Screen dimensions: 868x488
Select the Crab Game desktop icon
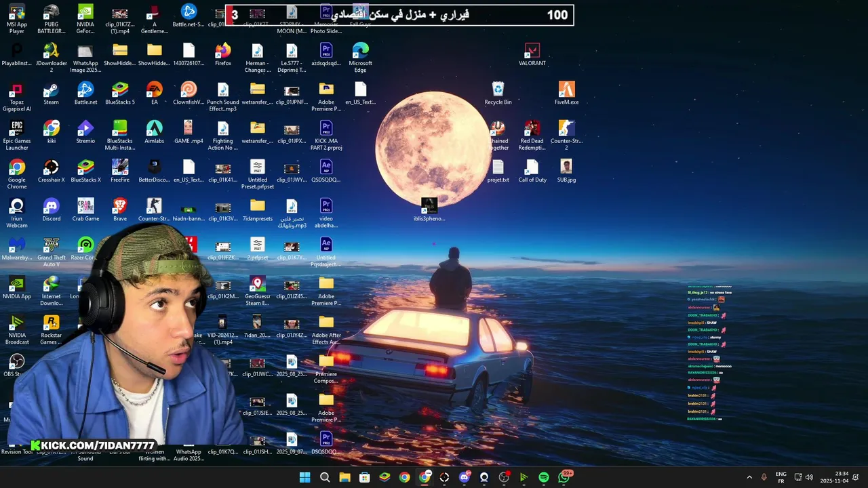[x=85, y=210]
